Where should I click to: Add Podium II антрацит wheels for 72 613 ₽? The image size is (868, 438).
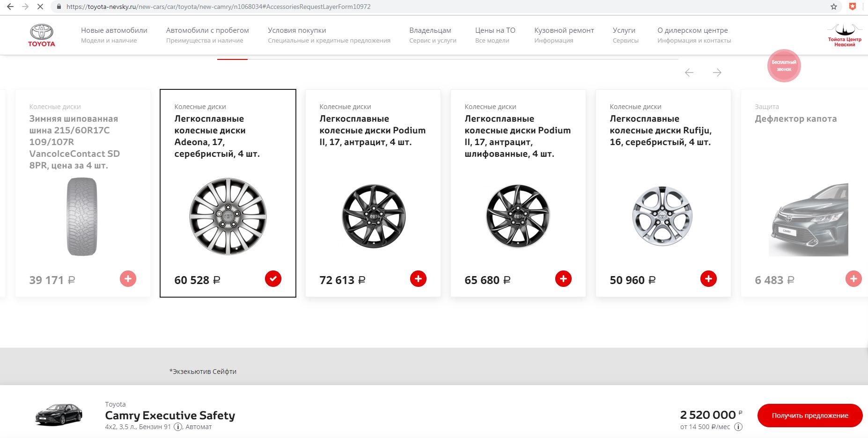coord(418,279)
